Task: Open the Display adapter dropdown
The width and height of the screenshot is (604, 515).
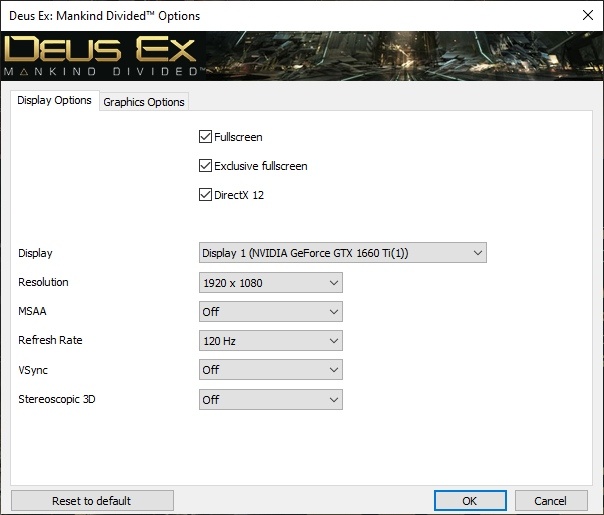Action: (342, 253)
